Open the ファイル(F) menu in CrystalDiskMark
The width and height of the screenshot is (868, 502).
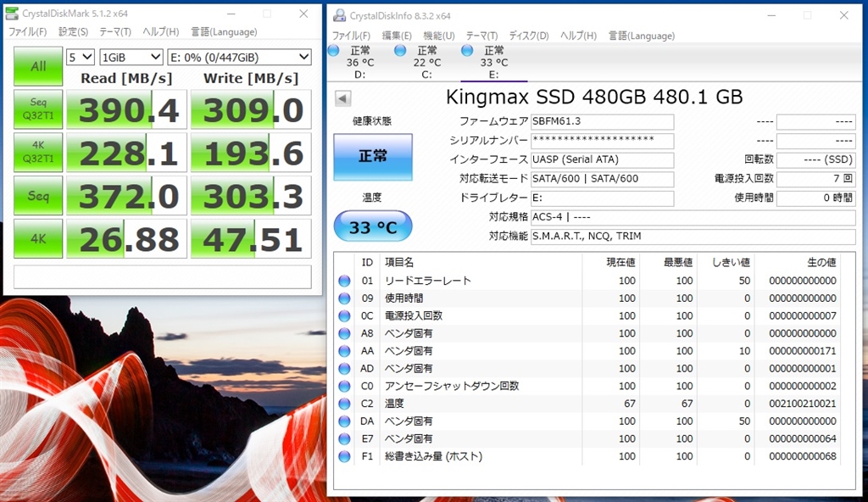pos(28,31)
